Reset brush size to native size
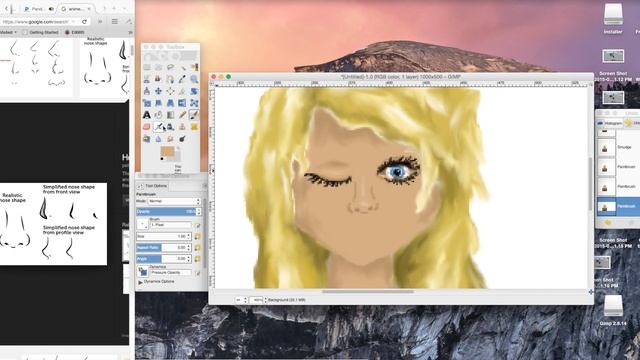 pos(198,236)
